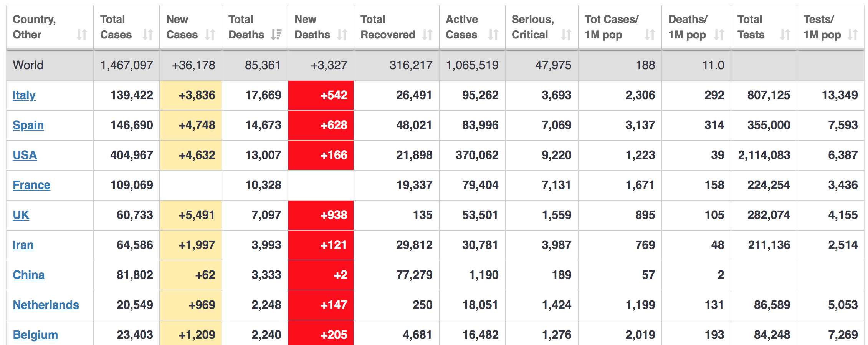Click UK new deaths +938 cell
The image size is (868, 345).
click(321, 215)
